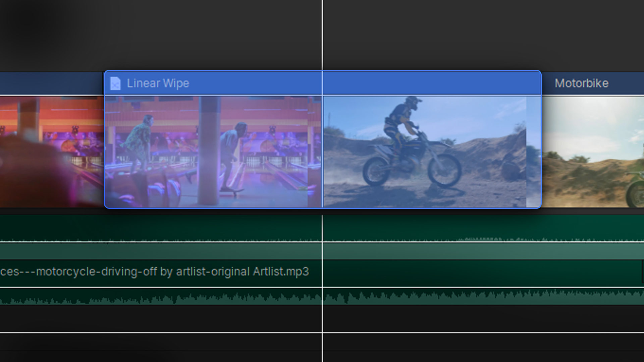
Task: Click the audio waveform beneath the Artlist.mp3 label
Action: point(322,297)
